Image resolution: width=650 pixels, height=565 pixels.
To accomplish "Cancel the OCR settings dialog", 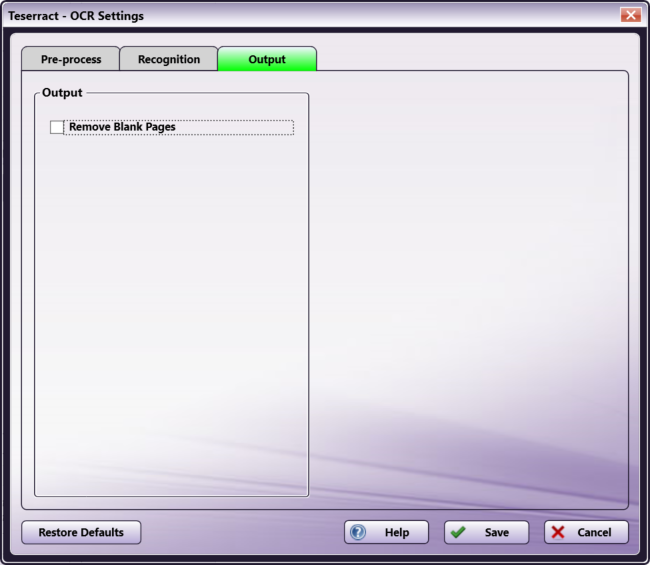I will pyautogui.click(x=586, y=532).
